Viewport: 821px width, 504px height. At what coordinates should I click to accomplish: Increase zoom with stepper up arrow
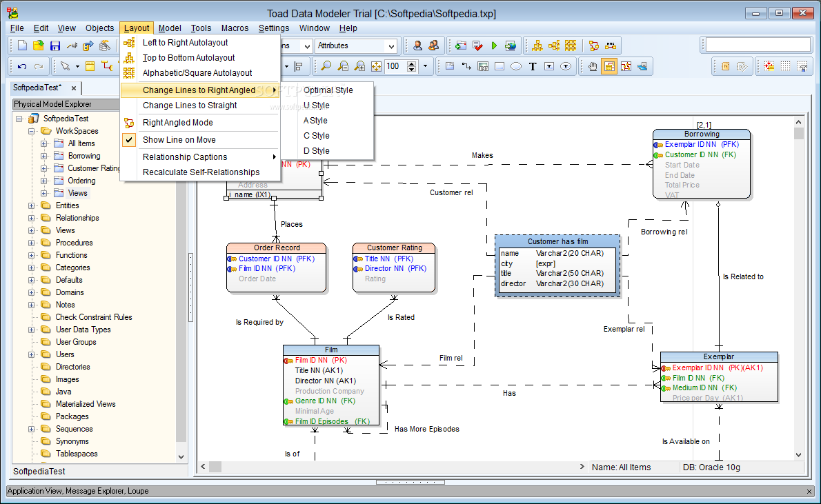tap(412, 63)
